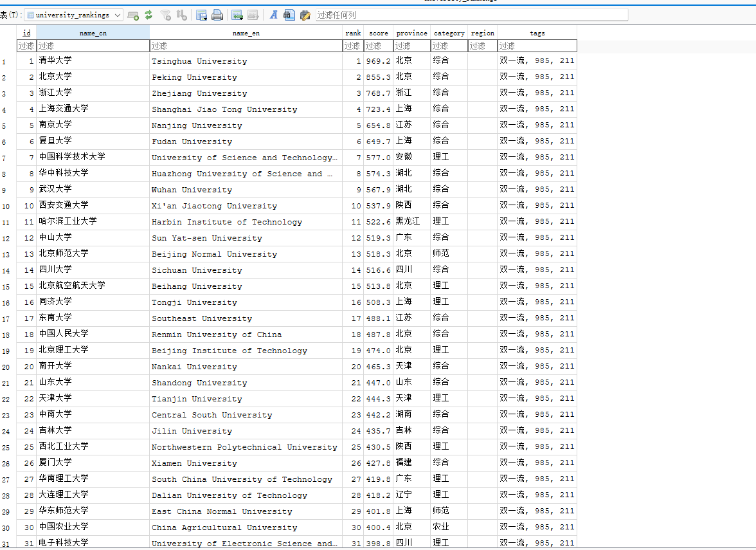Sort by the province column header

click(x=411, y=33)
